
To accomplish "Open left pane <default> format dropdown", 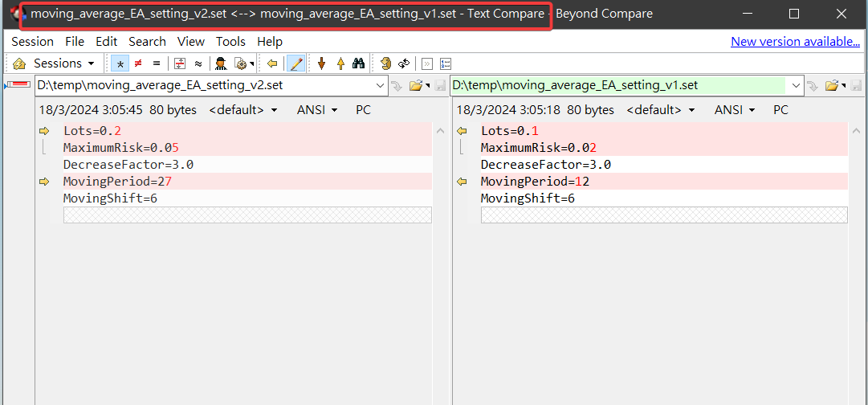I will (x=243, y=110).
